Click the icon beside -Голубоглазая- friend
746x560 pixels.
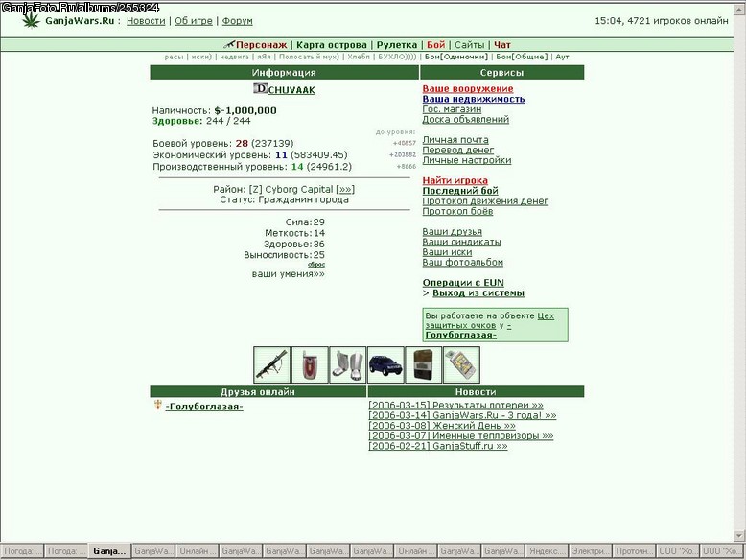click(158, 405)
